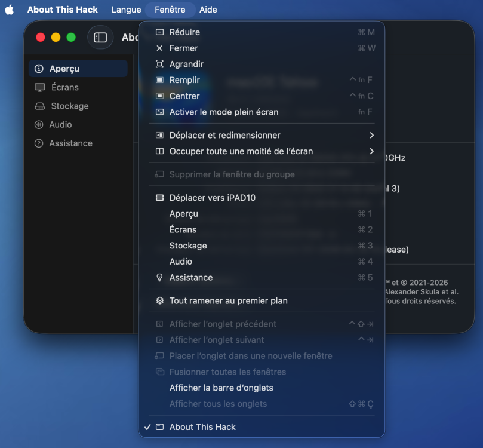The width and height of the screenshot is (483, 448).
Task: Click the monitor icon beside Écrans
Action: 40,87
